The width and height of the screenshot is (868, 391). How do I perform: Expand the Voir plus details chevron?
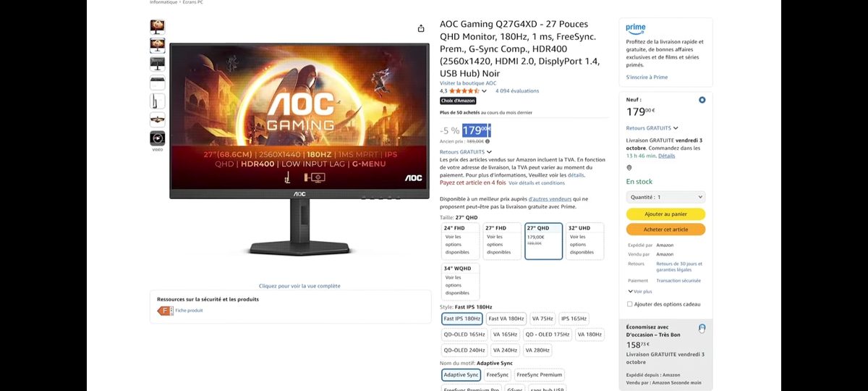coord(639,292)
